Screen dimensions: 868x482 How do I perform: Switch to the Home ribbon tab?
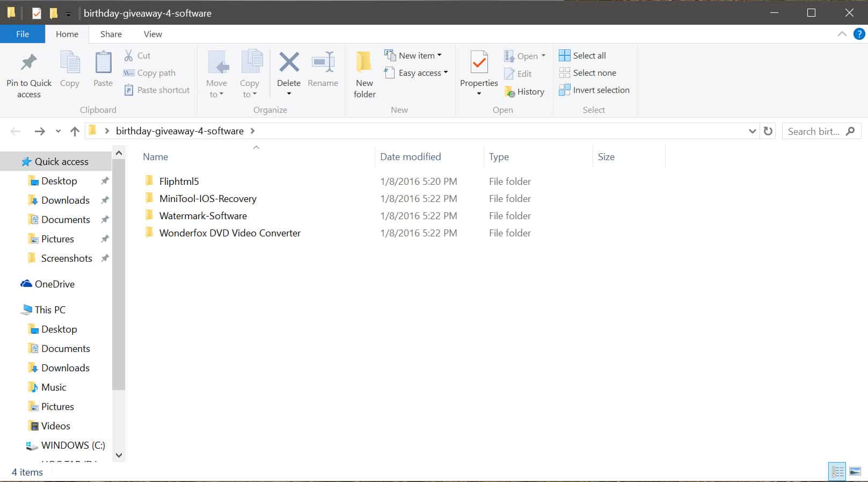click(67, 34)
